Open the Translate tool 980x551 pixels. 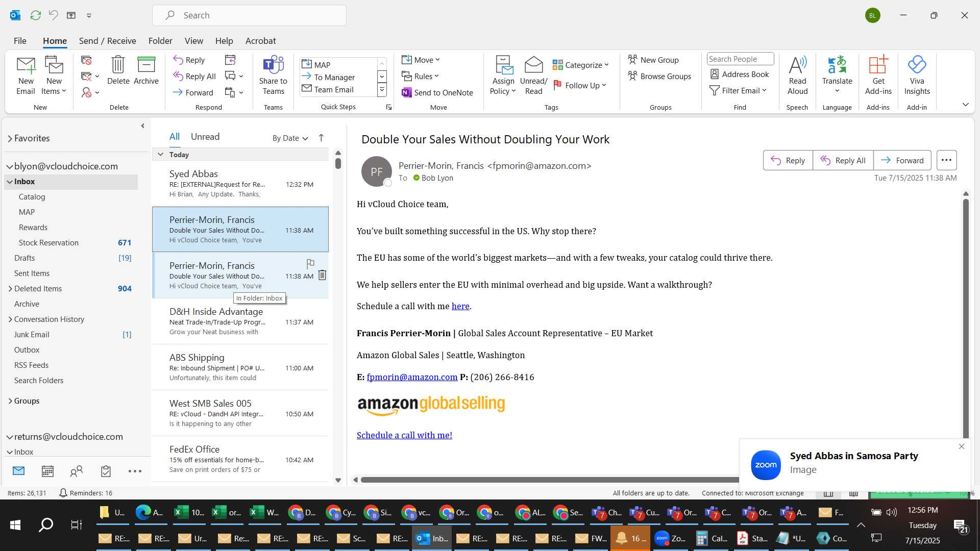pyautogui.click(x=837, y=76)
